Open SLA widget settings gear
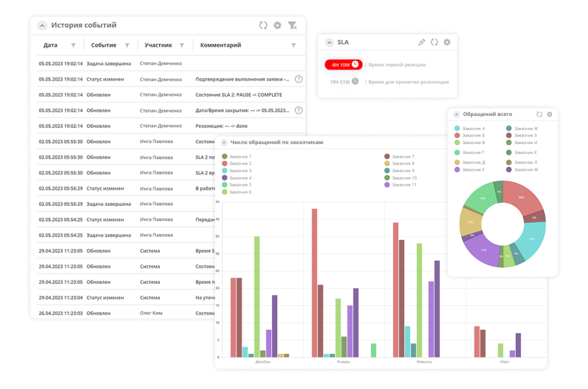588x389 pixels. pos(447,42)
